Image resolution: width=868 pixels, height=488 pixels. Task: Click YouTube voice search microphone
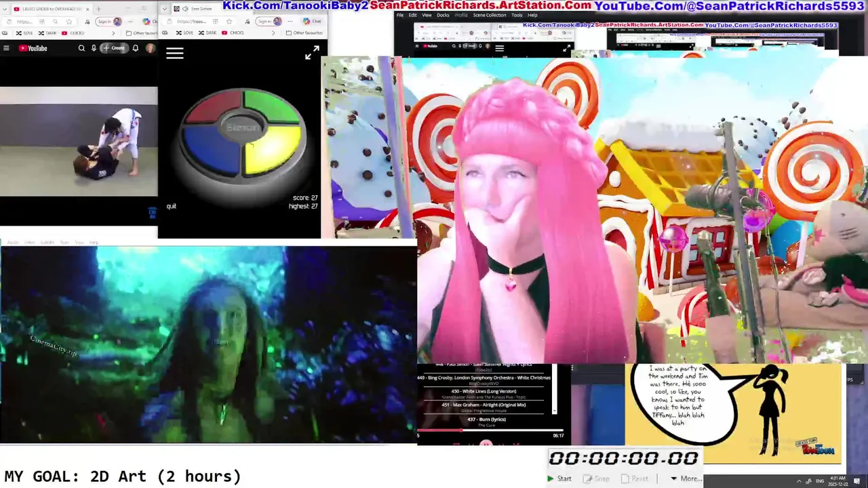(x=94, y=48)
